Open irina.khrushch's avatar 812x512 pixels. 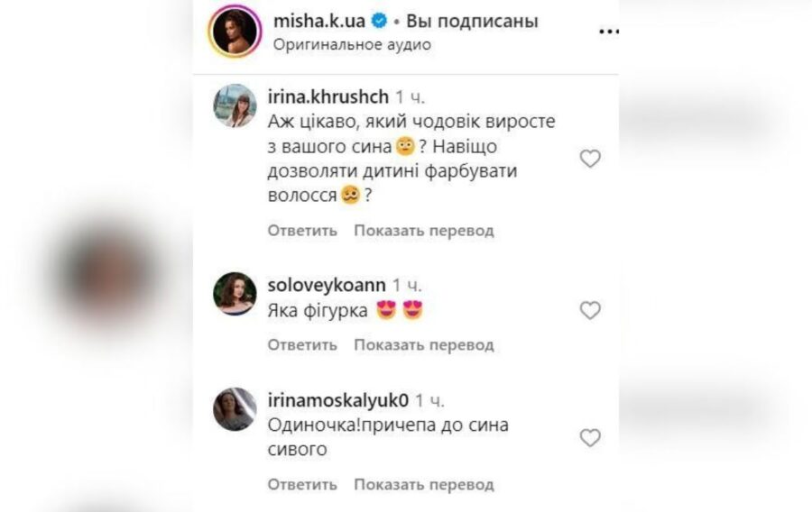point(235,105)
